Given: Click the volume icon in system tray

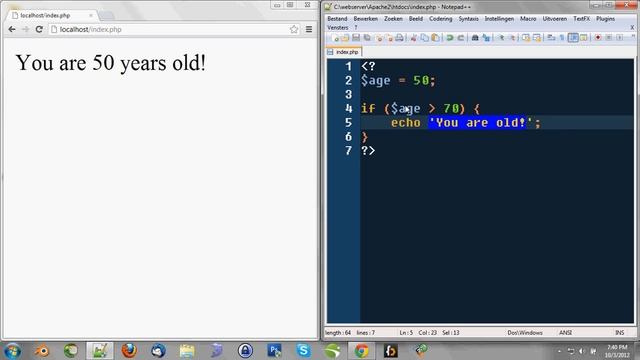Looking at the screenshot, I should tap(582, 351).
